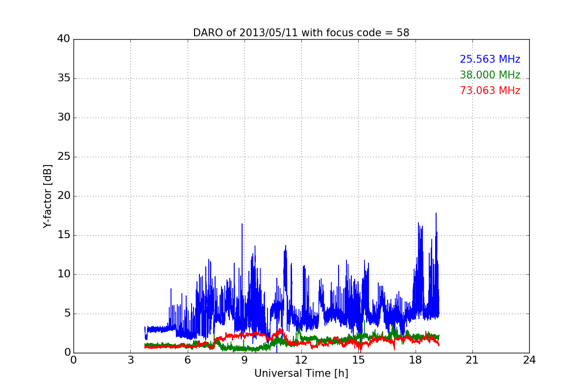Click the green legend label "38.000 MHz"
Viewport: 588px width, 392px height.
(490, 75)
